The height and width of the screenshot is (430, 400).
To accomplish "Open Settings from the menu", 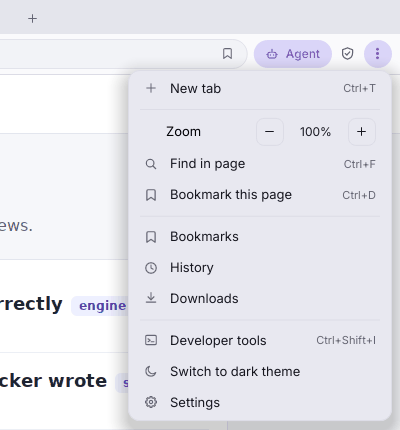I will 260,402.
